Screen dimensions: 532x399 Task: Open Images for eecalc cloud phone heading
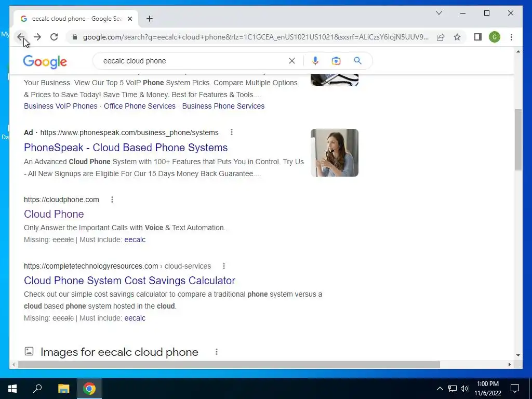coord(119,352)
